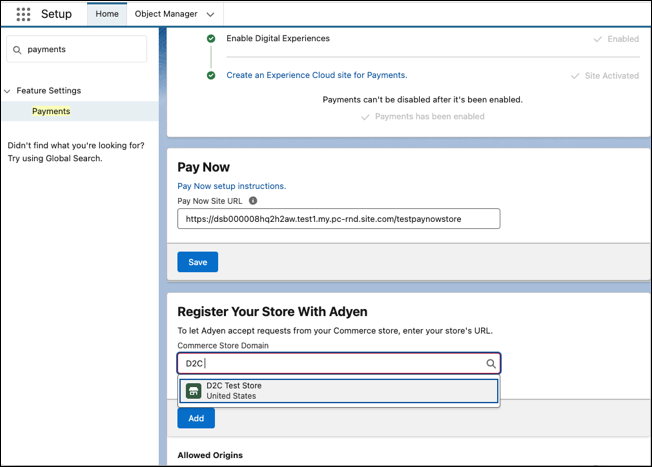This screenshot has height=467, width=652.
Task: Click the Commerce Store Domain search icon
Action: (491, 363)
